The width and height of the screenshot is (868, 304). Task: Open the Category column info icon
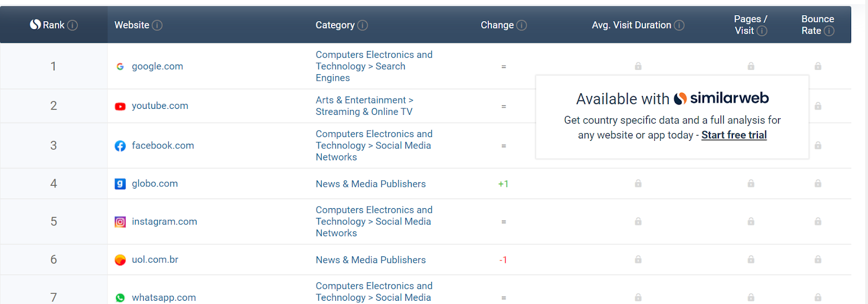pyautogui.click(x=363, y=25)
